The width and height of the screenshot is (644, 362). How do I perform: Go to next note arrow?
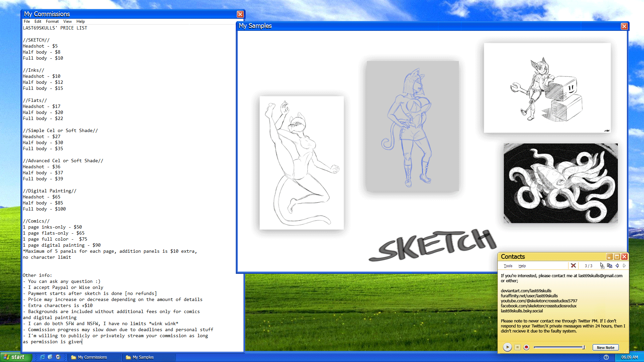(624, 265)
